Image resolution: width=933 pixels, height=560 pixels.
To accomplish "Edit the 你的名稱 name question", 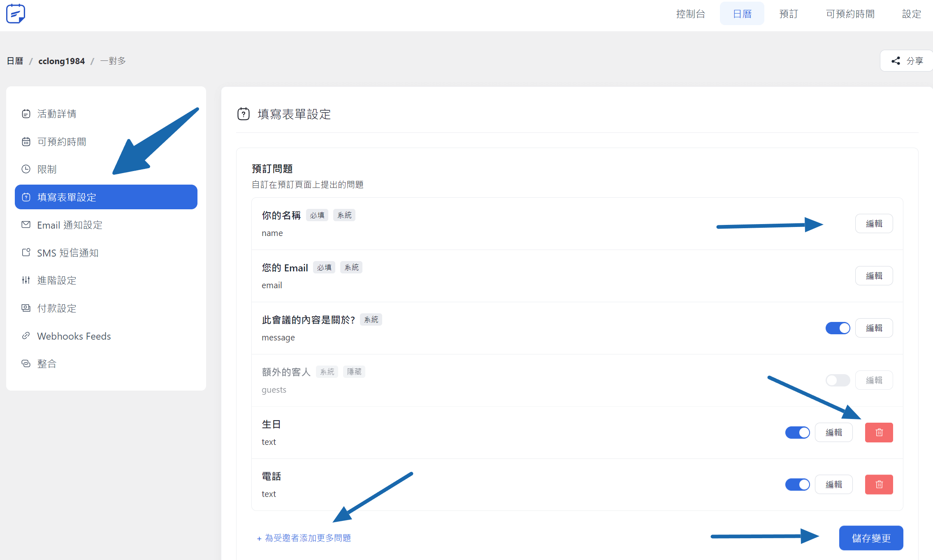I will pos(874,223).
